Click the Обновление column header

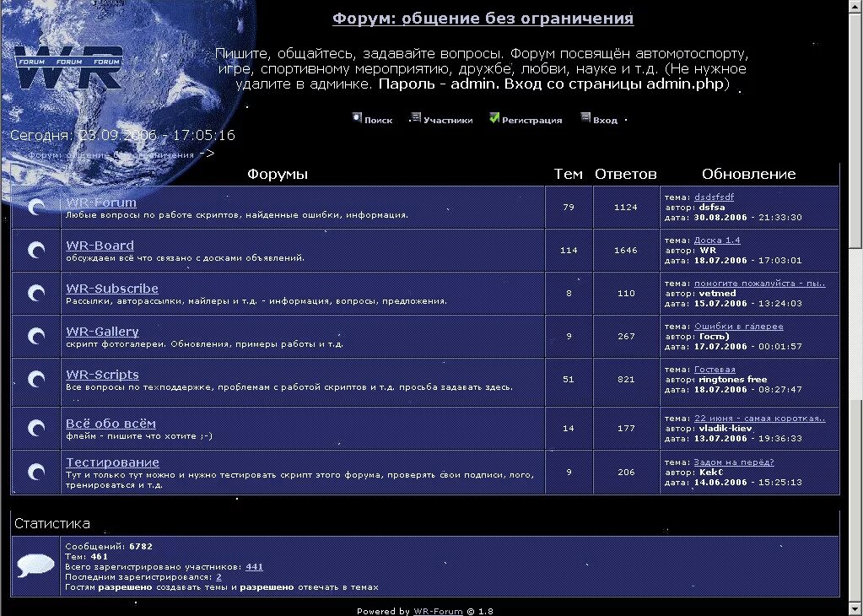[748, 174]
